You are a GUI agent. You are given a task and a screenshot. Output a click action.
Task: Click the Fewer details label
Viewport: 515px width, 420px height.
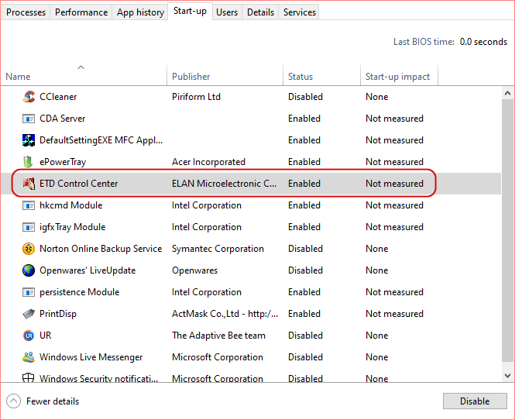pyautogui.click(x=53, y=401)
